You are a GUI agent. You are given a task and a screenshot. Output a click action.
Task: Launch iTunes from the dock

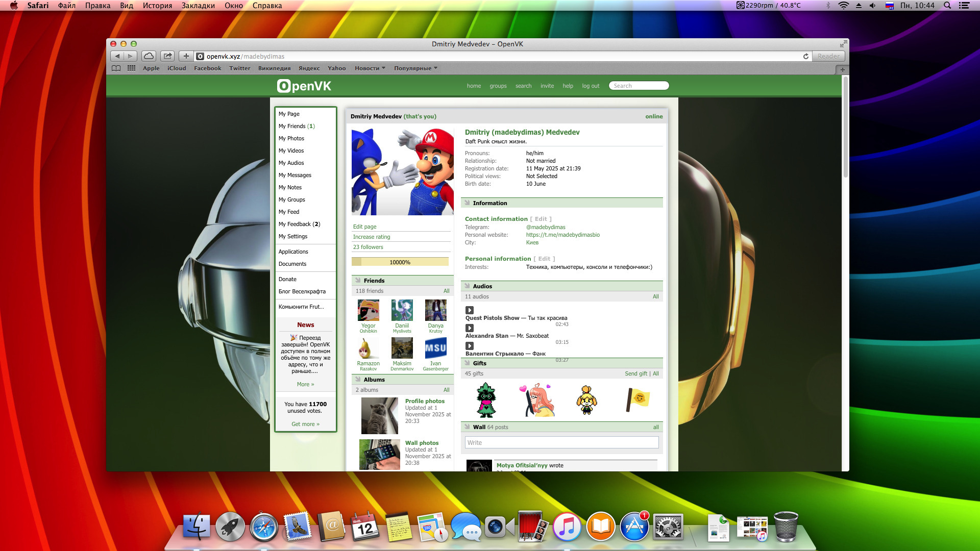coord(567,527)
